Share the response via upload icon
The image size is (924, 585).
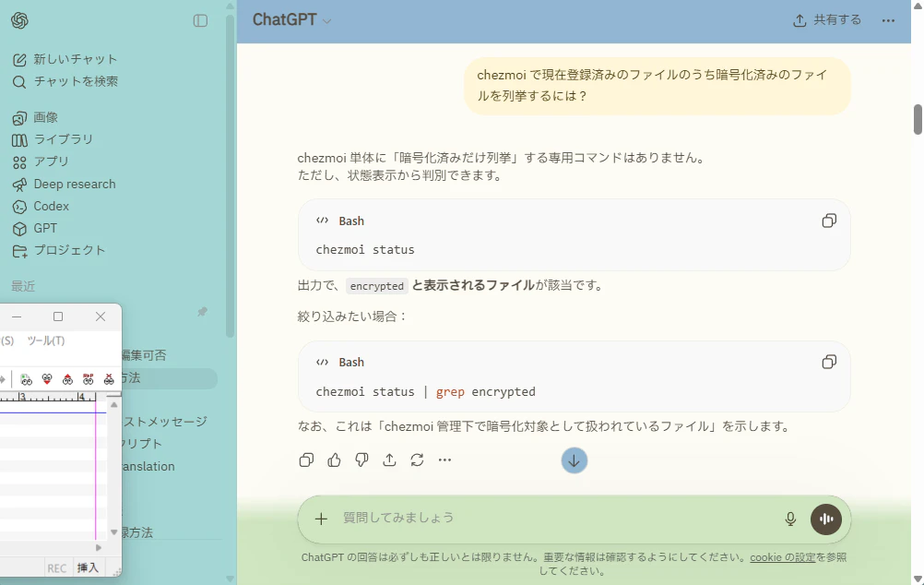click(x=389, y=460)
